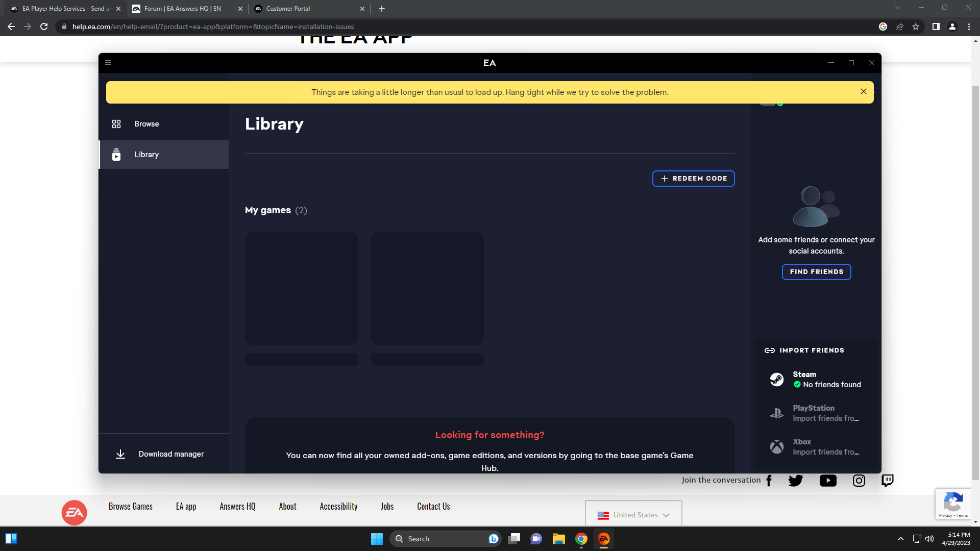The height and width of the screenshot is (551, 980).
Task: Click the first game placeholder tile
Action: point(301,289)
